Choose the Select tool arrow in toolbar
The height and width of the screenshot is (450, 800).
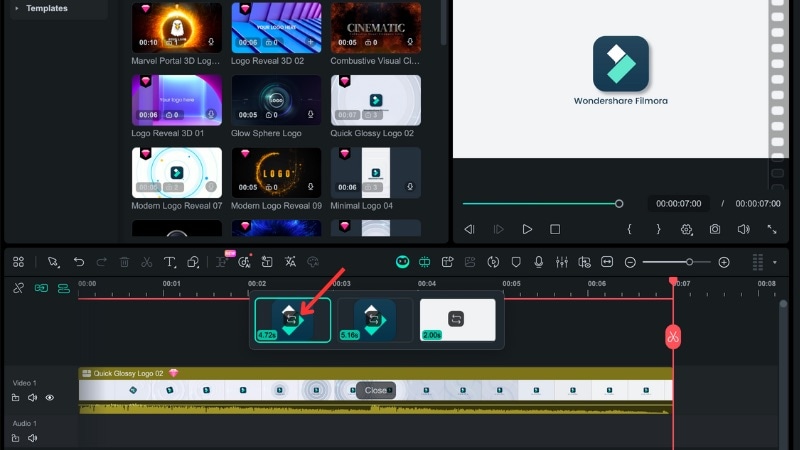[53, 262]
